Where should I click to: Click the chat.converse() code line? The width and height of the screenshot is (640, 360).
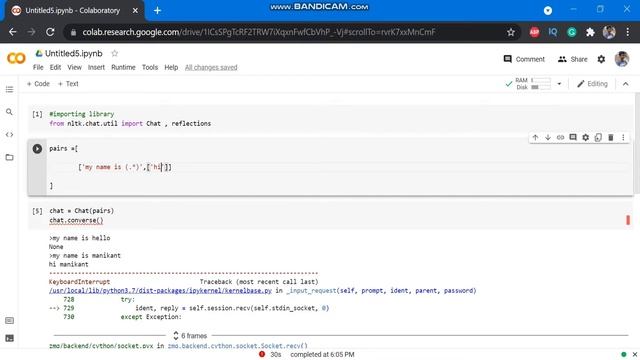(x=76, y=220)
